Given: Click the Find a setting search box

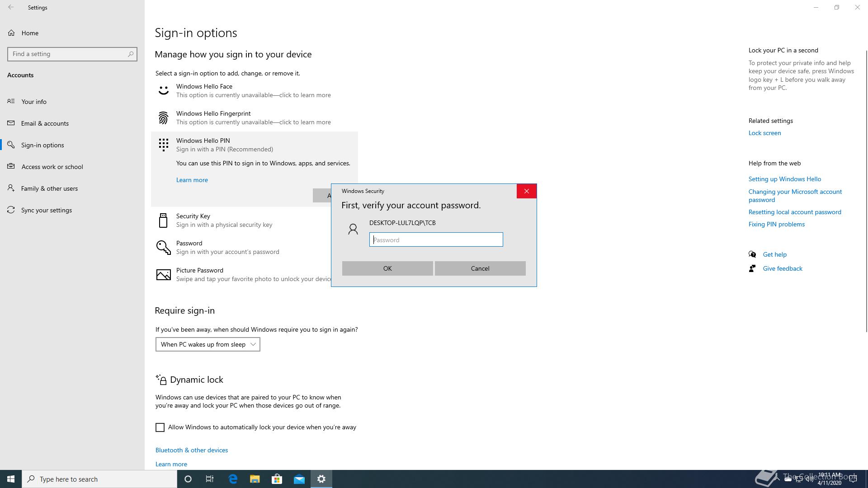Looking at the screenshot, I should pos(68,54).
